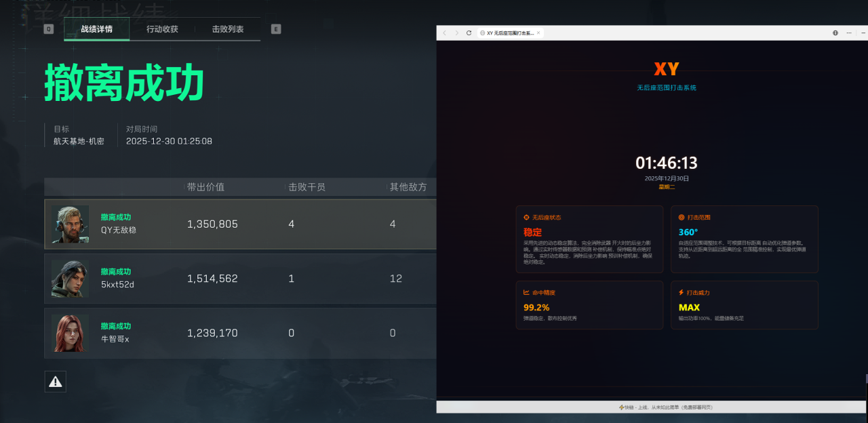Click the browser back arrow
The width and height of the screenshot is (868, 423).
pos(444,33)
